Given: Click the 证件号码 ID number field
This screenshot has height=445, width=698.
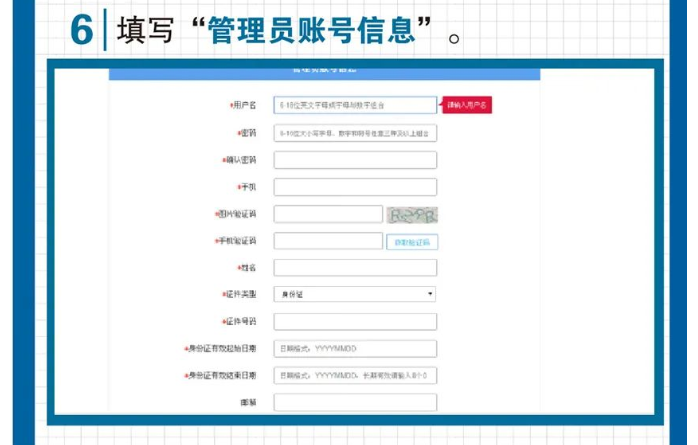Looking at the screenshot, I should (x=354, y=321).
